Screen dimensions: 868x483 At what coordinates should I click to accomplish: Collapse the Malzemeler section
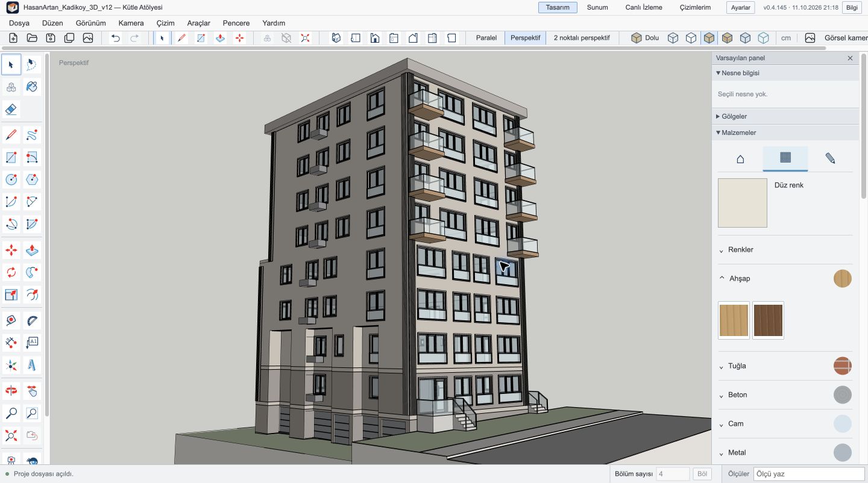pyautogui.click(x=785, y=132)
